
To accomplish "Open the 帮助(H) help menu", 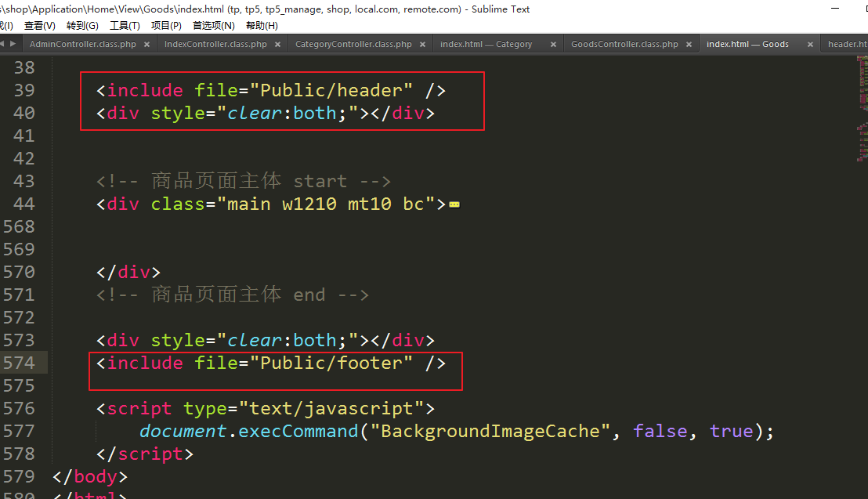I will (262, 26).
